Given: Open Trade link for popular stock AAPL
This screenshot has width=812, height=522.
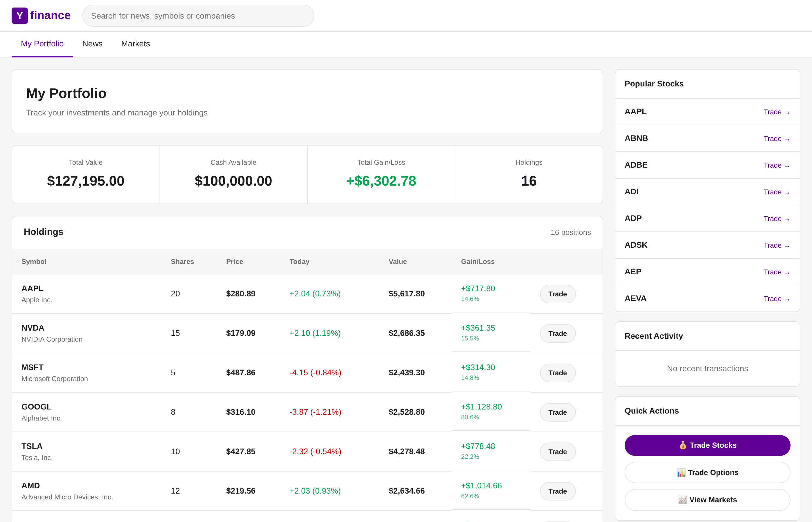Looking at the screenshot, I should (776, 112).
